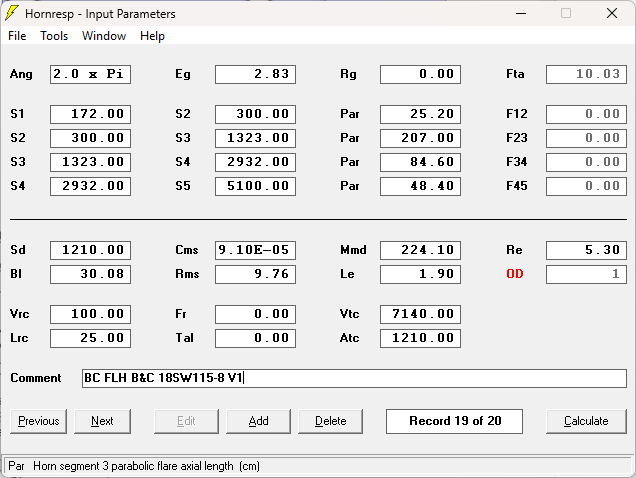
Task: Click the Eg input field 2.83
Action: pos(256,74)
